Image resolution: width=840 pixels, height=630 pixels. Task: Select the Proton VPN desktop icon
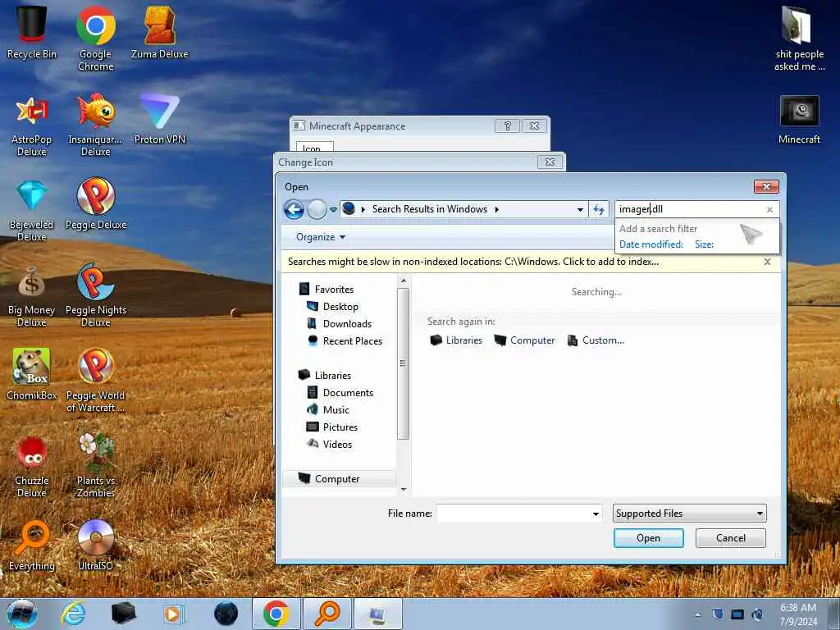click(160, 119)
